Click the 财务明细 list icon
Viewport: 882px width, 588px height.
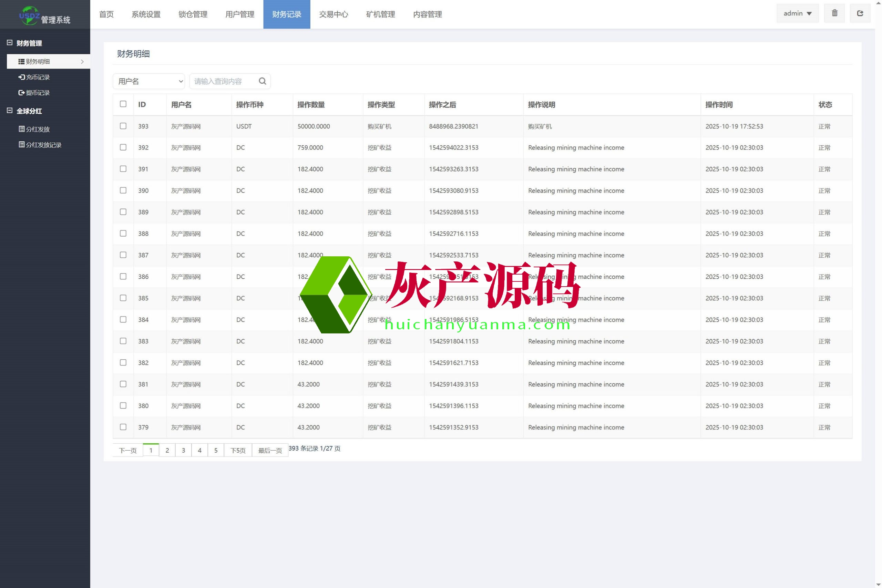pos(22,61)
